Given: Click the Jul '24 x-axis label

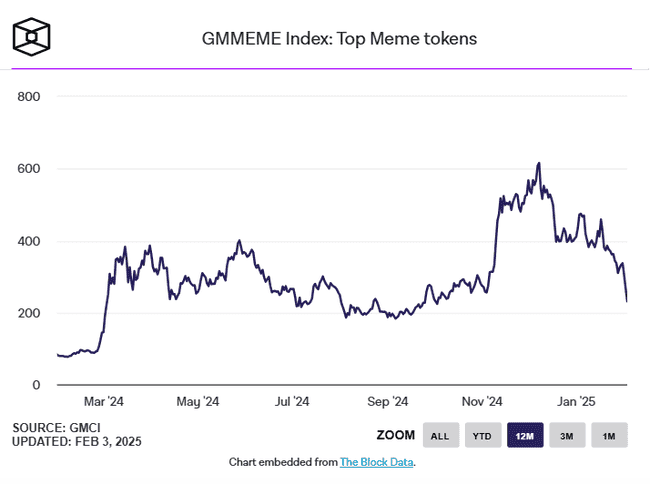Looking at the screenshot, I should tap(292, 402).
